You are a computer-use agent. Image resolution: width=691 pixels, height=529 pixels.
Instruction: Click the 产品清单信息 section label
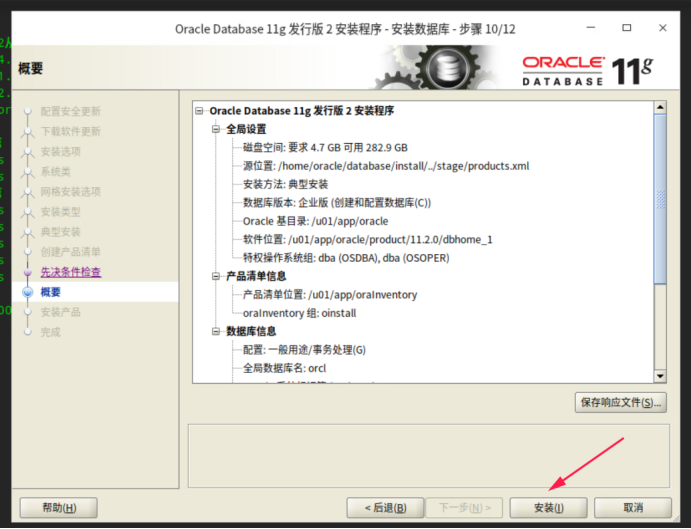click(x=256, y=276)
